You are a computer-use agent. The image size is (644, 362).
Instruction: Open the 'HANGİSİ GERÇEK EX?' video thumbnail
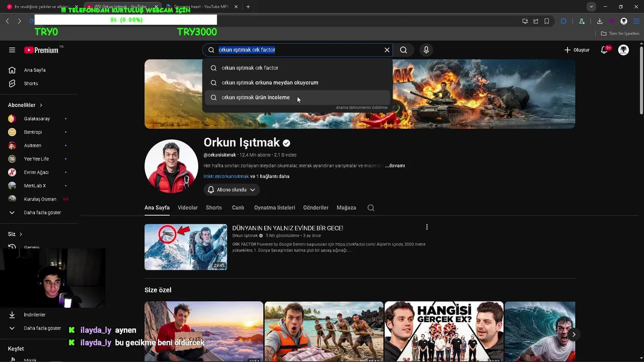pyautogui.click(x=444, y=331)
